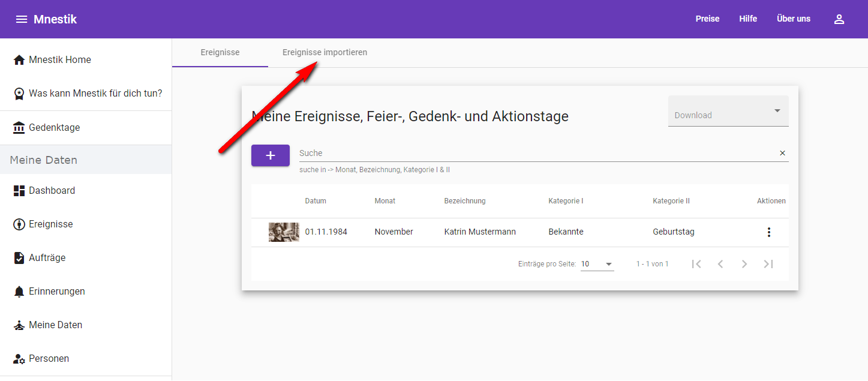Click the user account icon

tap(839, 19)
